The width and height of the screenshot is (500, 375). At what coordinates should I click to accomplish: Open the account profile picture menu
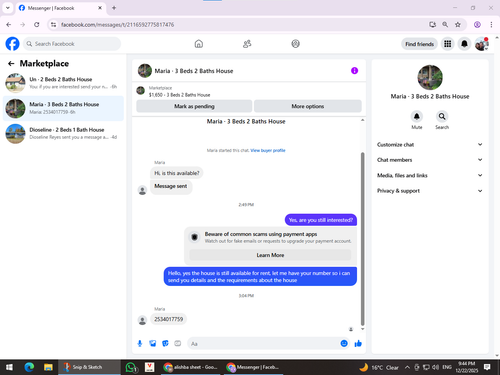click(482, 44)
